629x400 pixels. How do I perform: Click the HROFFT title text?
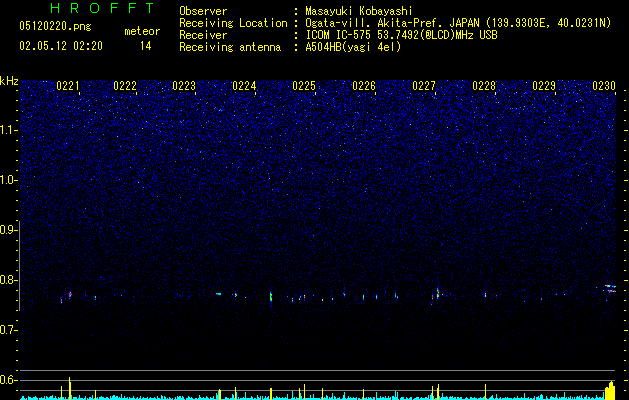pos(102,8)
